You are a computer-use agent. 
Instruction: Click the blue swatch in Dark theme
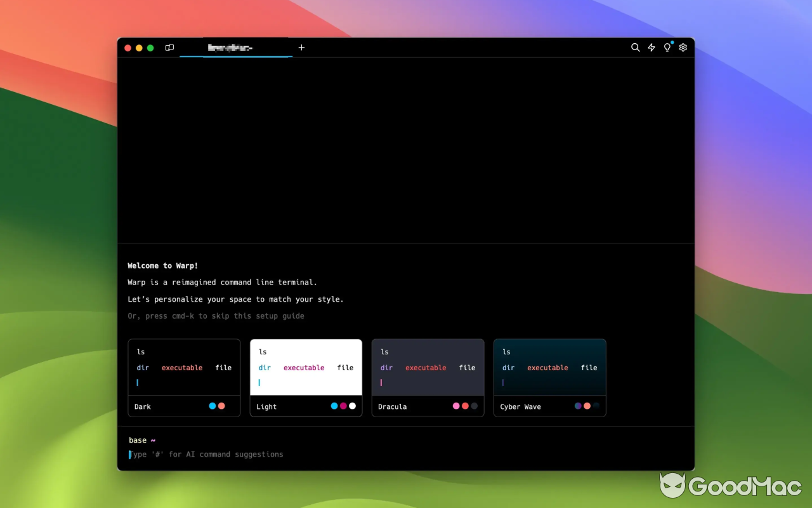213,406
